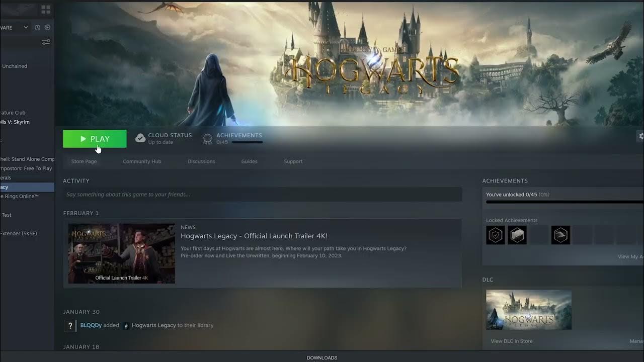Click 'View DLC In Store' link
This screenshot has width=644, height=362.
click(512, 341)
